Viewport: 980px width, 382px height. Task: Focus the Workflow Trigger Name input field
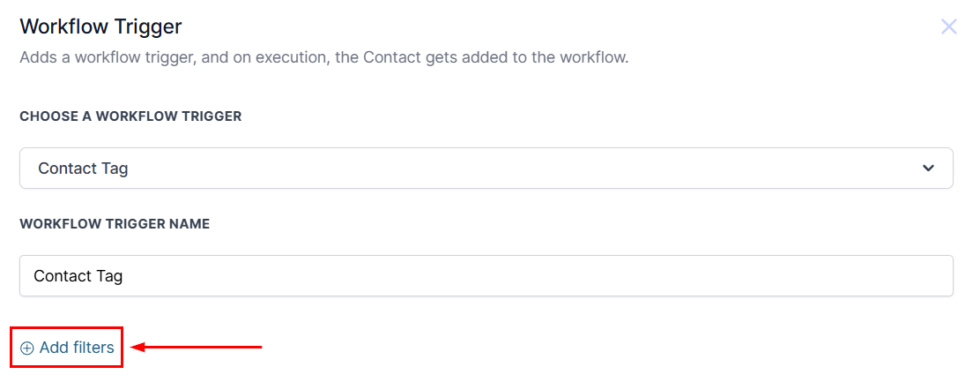(x=486, y=276)
